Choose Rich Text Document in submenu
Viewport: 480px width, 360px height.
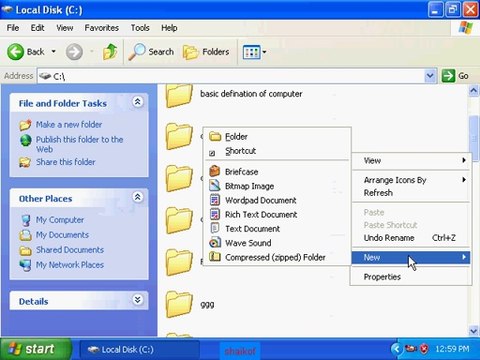click(277, 215)
